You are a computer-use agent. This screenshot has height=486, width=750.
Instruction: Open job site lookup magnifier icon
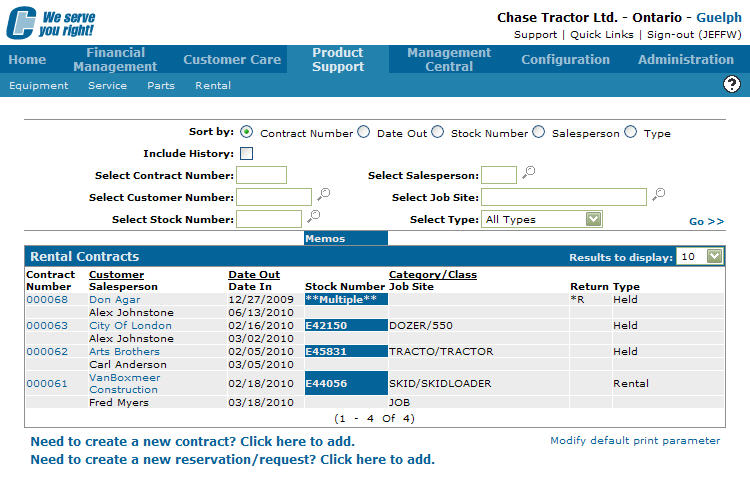tap(659, 194)
